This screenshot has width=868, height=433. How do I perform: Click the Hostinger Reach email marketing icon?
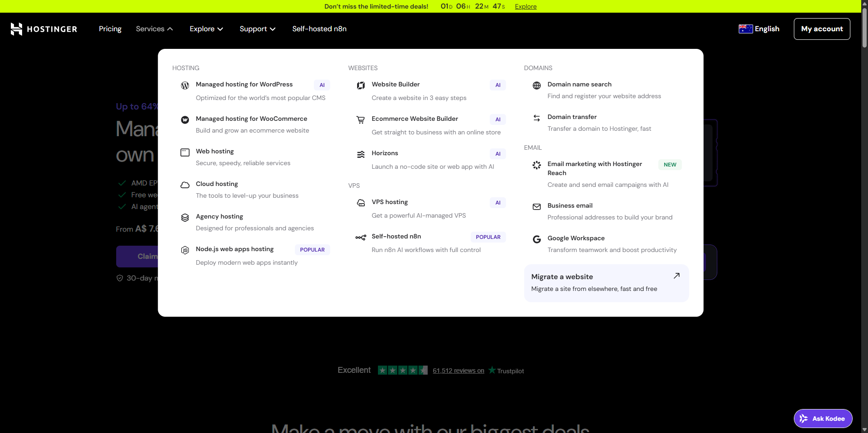point(537,165)
